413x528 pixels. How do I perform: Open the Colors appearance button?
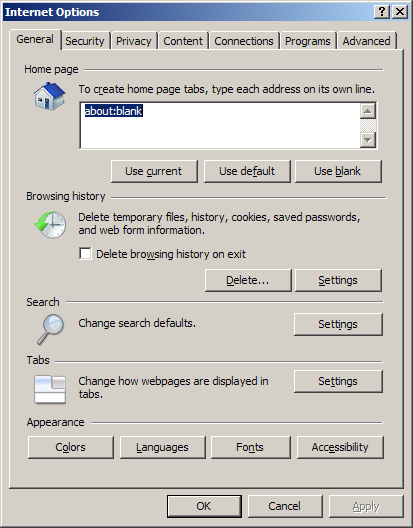click(x=71, y=447)
